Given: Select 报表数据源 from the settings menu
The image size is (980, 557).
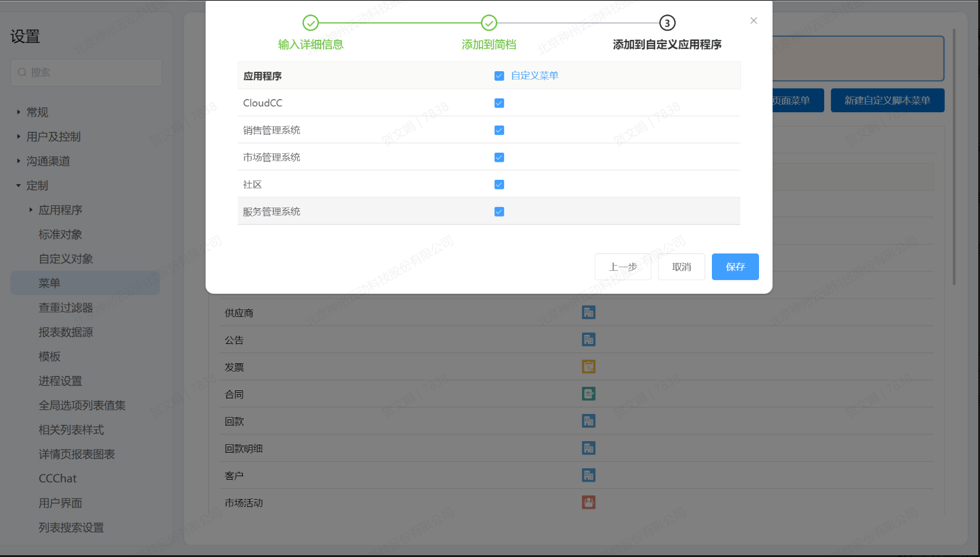Looking at the screenshot, I should click(66, 333).
